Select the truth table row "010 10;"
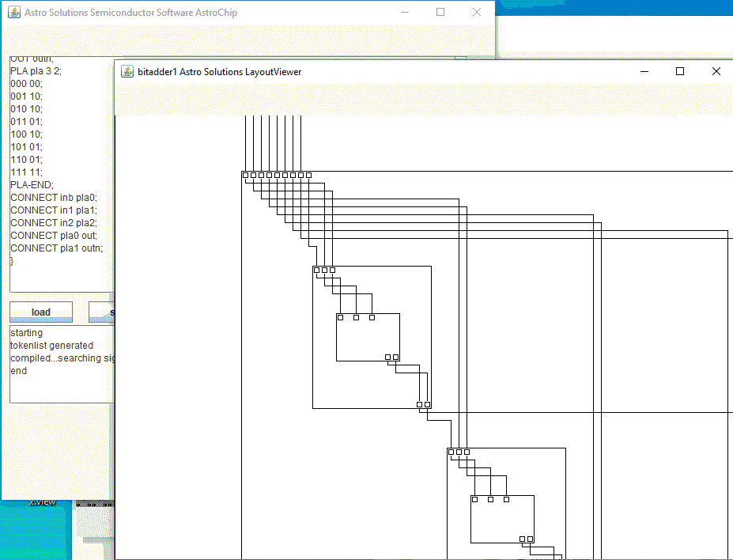This screenshot has height=560, width=733. (x=26, y=109)
